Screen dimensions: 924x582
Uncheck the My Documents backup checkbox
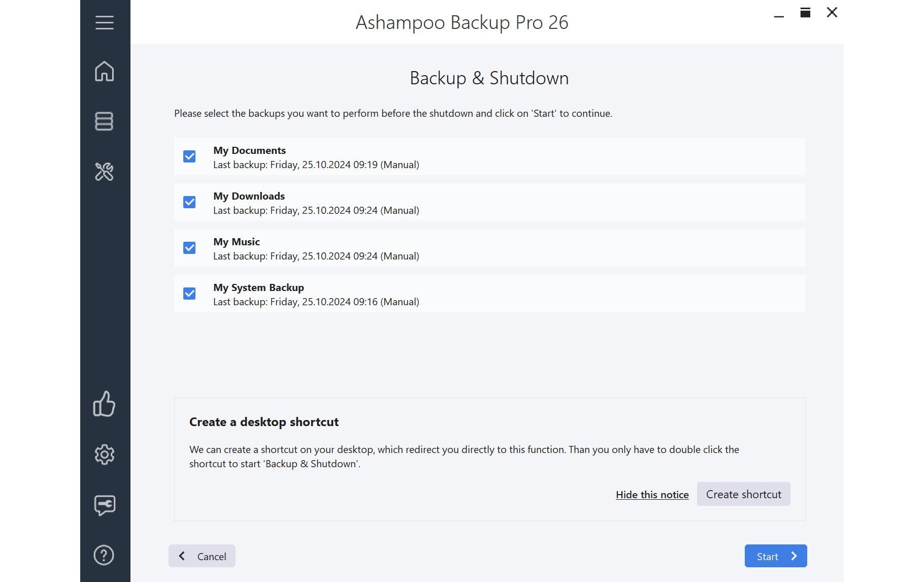(x=189, y=156)
